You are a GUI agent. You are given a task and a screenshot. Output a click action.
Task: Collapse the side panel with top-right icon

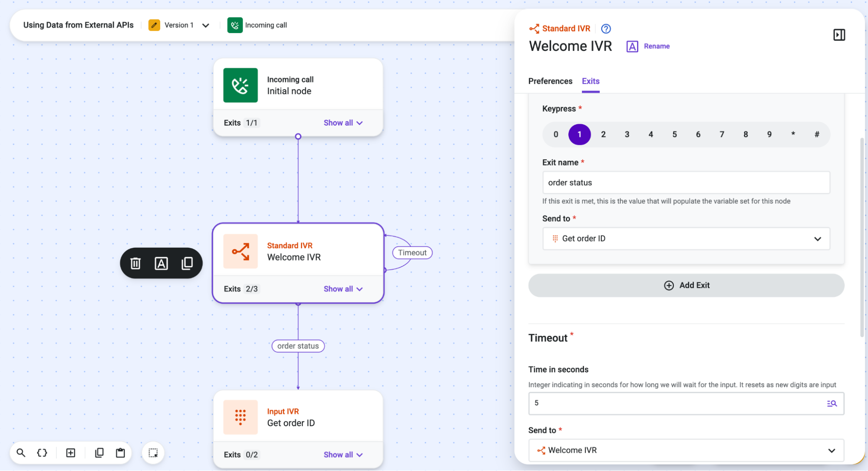coord(839,35)
